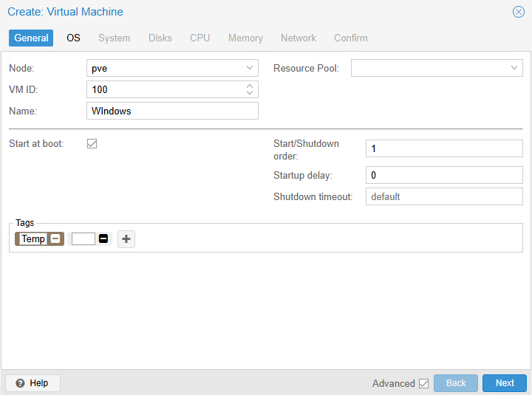Click the Start/Shutdown order field
This screenshot has width=532, height=395.
coord(444,148)
